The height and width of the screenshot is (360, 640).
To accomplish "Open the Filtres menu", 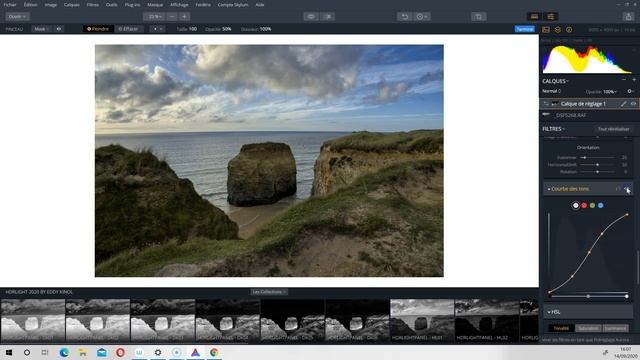I will coord(93,5).
